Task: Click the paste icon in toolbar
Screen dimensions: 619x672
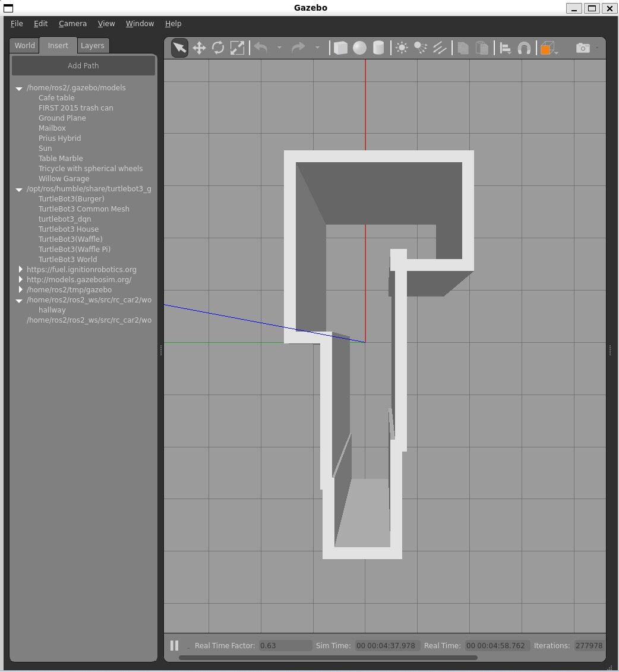Action: [482, 48]
